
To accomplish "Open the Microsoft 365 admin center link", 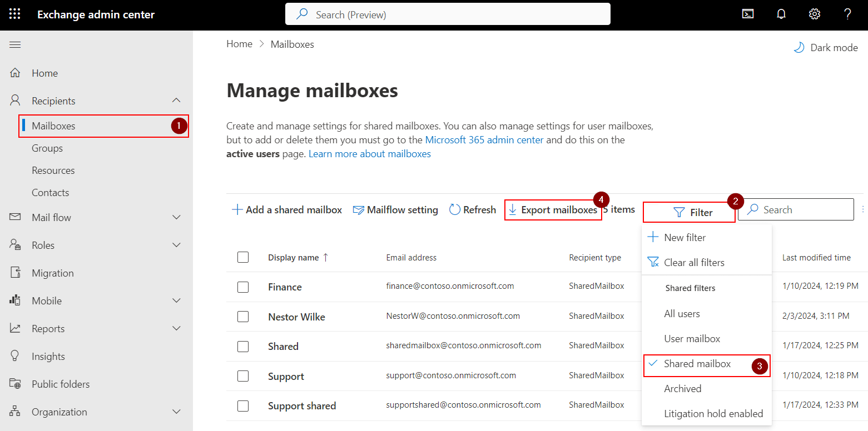I will pos(484,140).
